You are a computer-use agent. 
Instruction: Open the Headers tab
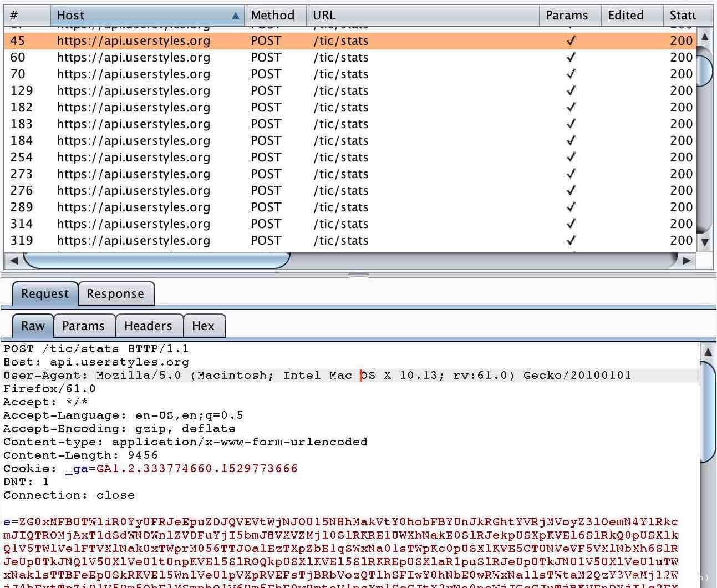tap(148, 326)
